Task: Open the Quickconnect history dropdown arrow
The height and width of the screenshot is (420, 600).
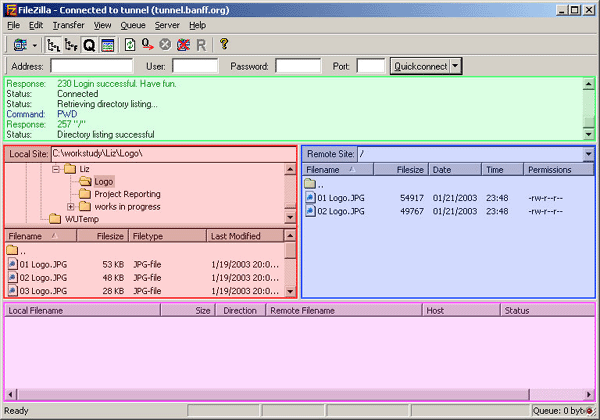Action: pos(455,66)
